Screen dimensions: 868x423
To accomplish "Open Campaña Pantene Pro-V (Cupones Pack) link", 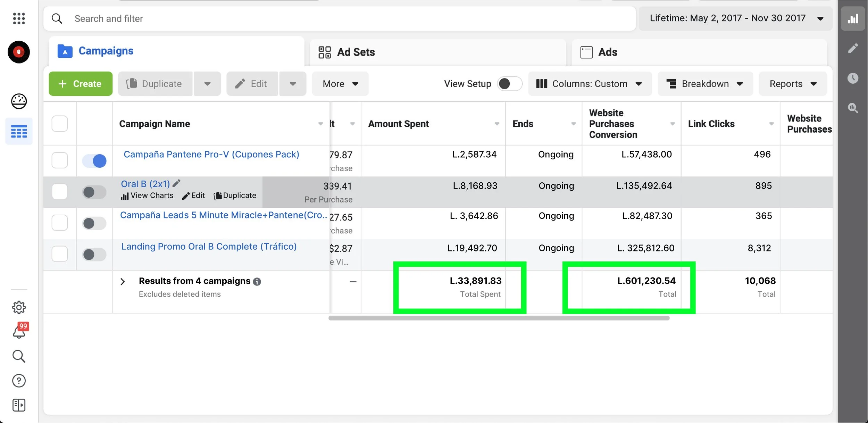I will click(x=211, y=154).
